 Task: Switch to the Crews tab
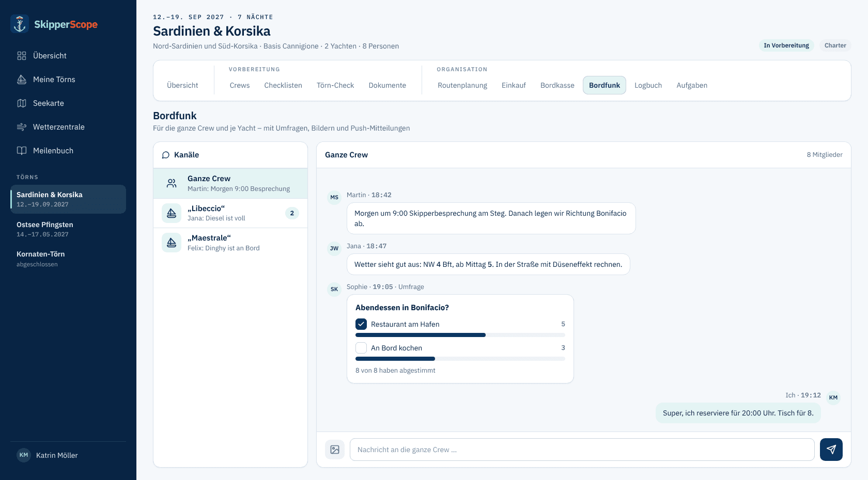point(240,85)
